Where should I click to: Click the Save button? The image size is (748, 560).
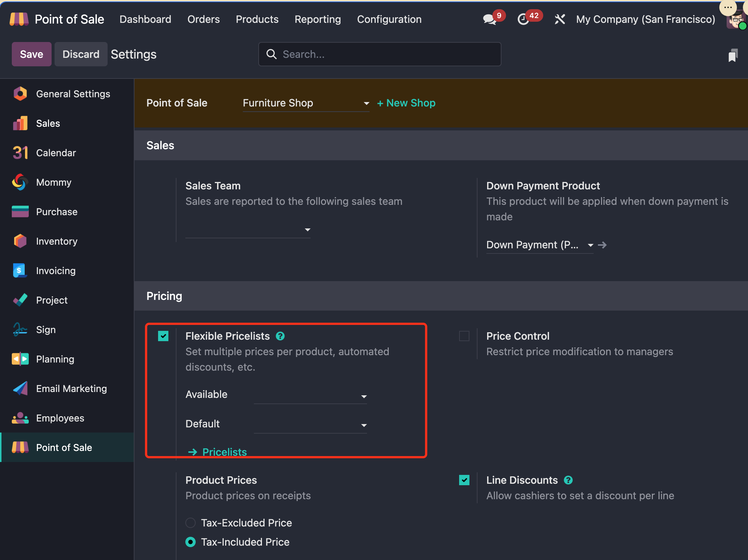pos(31,54)
